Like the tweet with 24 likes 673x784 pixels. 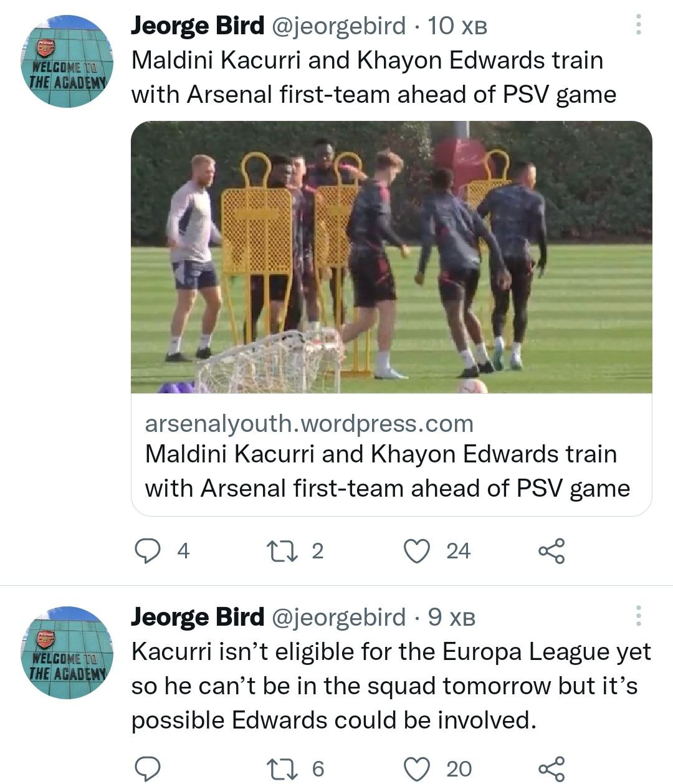(418, 551)
